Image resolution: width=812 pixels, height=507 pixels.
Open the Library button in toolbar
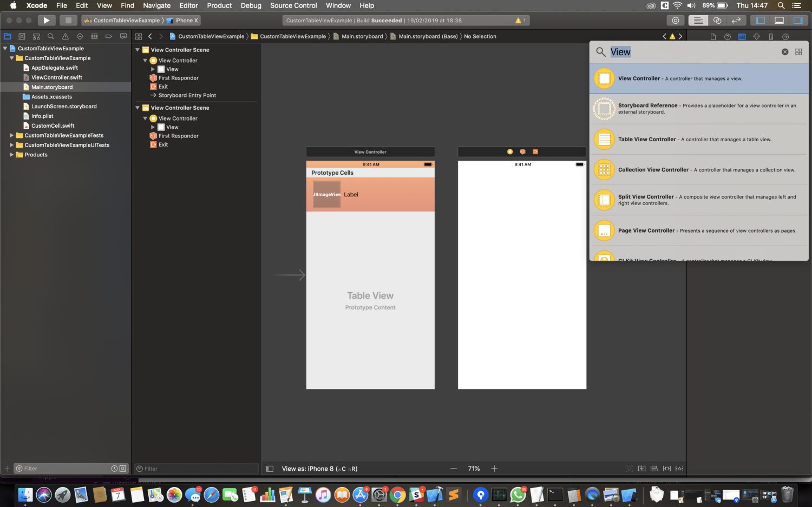point(675,21)
